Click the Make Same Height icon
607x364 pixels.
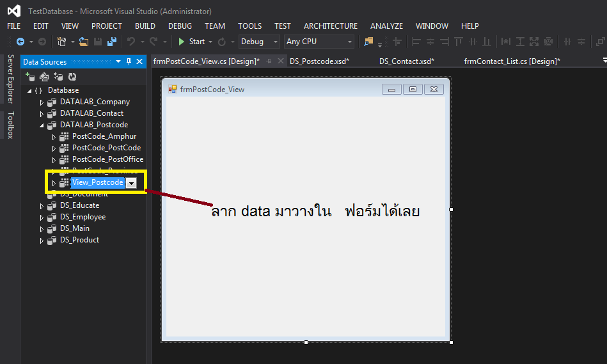coord(520,42)
